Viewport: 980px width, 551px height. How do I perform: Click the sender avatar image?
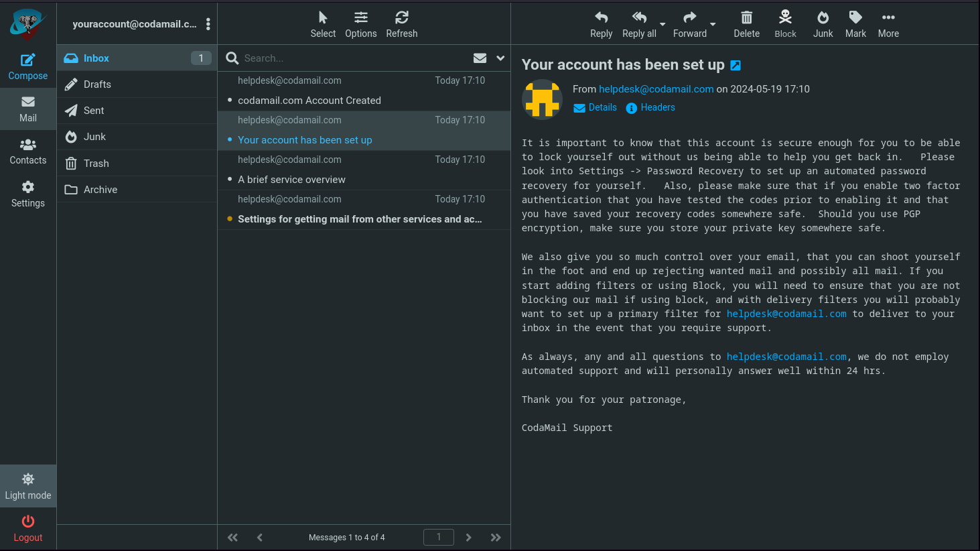tap(542, 99)
